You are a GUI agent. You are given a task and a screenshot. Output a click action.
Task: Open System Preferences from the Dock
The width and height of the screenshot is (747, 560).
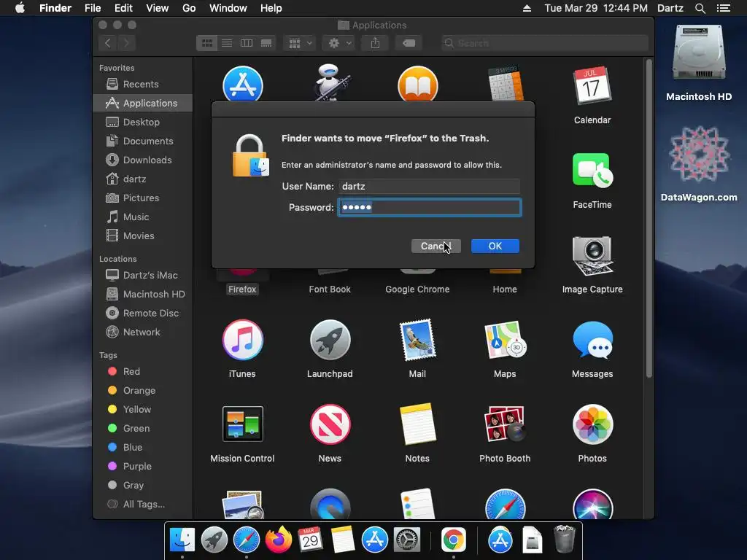(406, 540)
